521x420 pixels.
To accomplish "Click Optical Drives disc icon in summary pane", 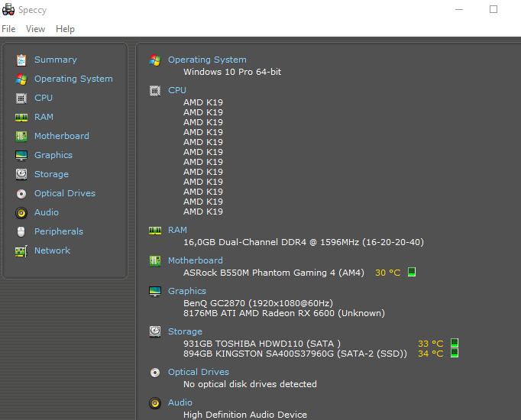I will click(x=155, y=373).
